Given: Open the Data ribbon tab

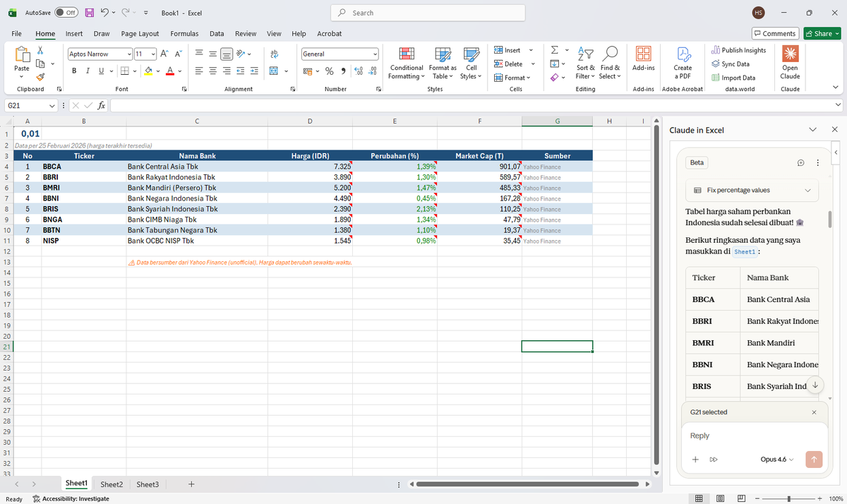Looking at the screenshot, I should click(x=217, y=33).
